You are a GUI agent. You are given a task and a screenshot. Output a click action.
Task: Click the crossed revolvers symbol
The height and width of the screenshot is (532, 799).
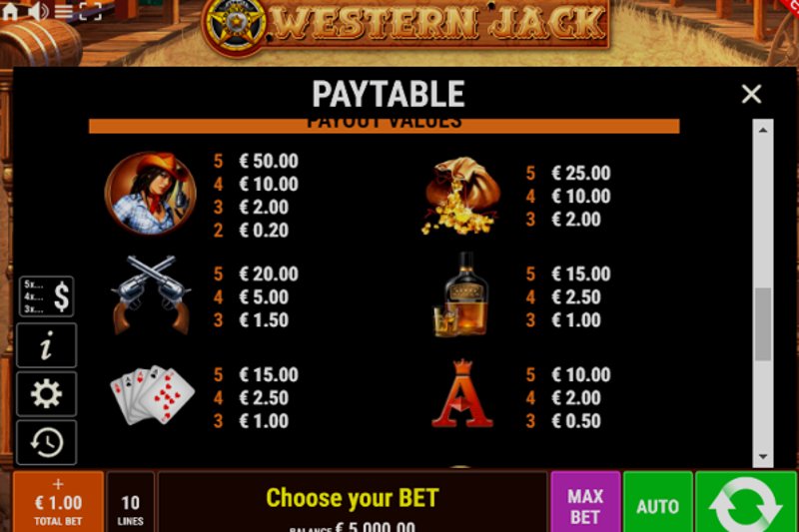152,294
